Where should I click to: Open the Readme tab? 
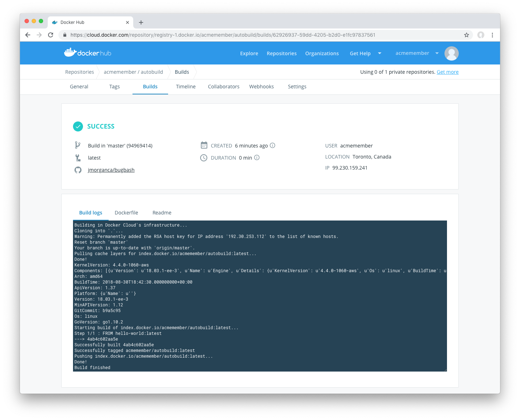click(162, 213)
